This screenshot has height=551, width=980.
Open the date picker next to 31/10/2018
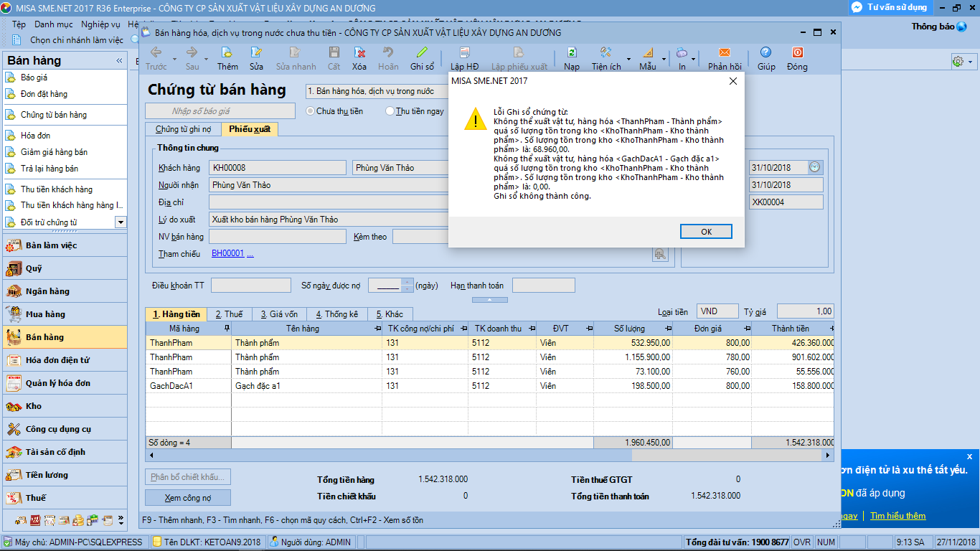tap(814, 167)
